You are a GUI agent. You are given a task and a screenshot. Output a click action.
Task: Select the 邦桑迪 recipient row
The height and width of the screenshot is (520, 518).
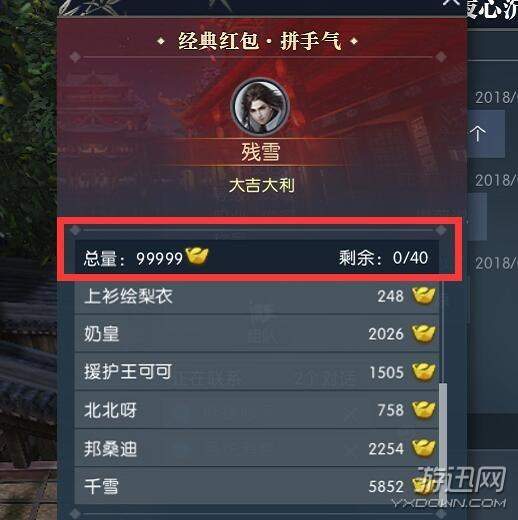pyautogui.click(x=257, y=448)
